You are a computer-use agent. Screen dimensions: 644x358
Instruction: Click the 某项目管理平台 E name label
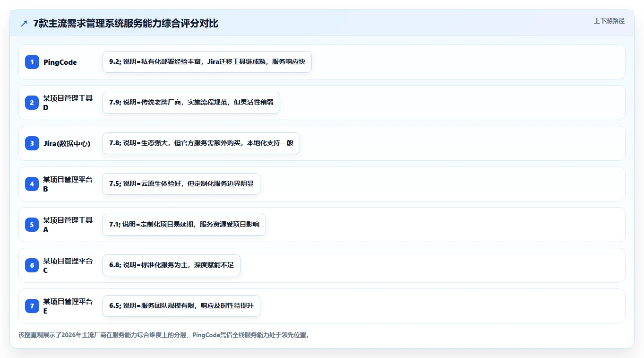pyautogui.click(x=68, y=306)
